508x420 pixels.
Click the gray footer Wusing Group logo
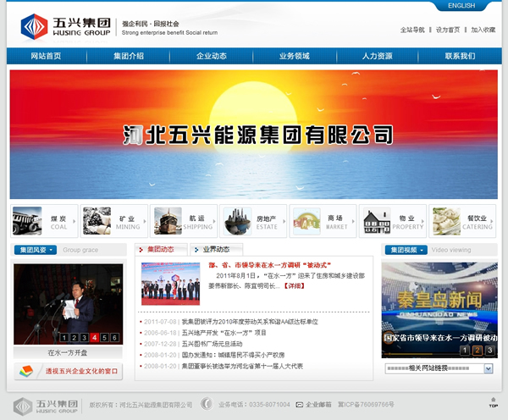tap(46, 406)
